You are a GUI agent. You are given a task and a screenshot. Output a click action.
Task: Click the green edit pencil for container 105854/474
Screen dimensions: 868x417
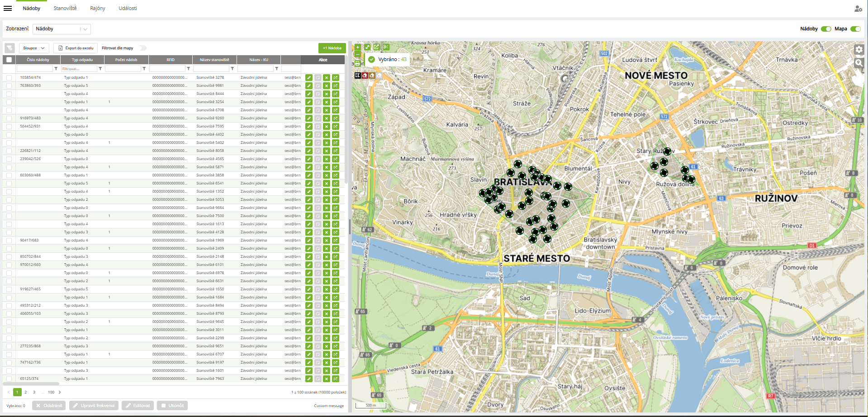308,78
